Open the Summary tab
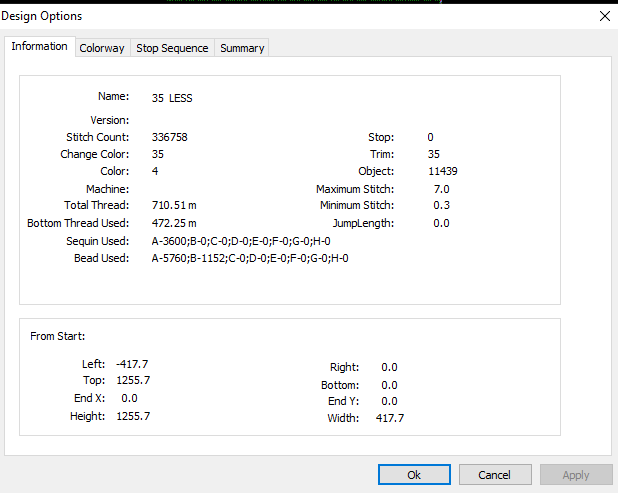The height and width of the screenshot is (493, 618). (242, 48)
